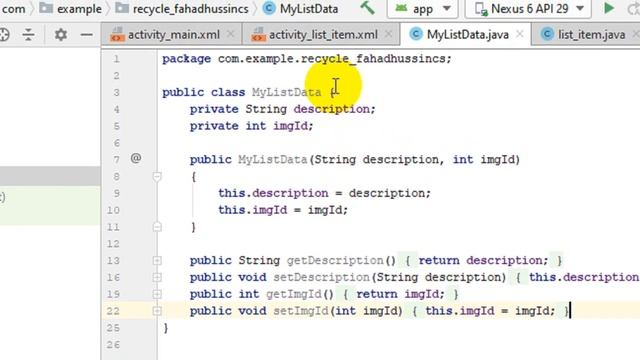Click the Make Project hammer icon
Image resolution: width=640 pixels, height=360 pixels.
[367, 8]
